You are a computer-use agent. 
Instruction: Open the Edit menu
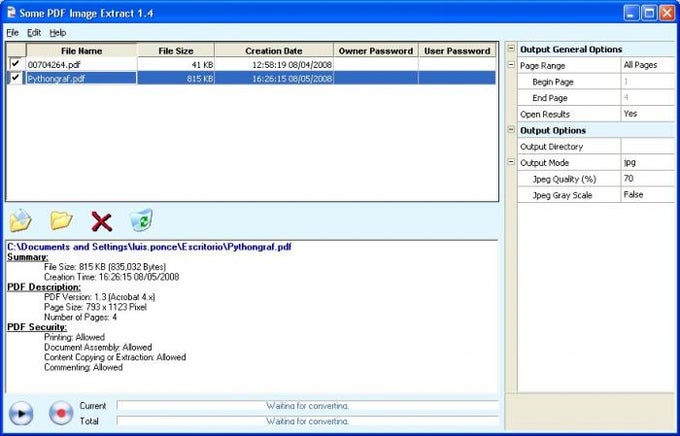34,33
